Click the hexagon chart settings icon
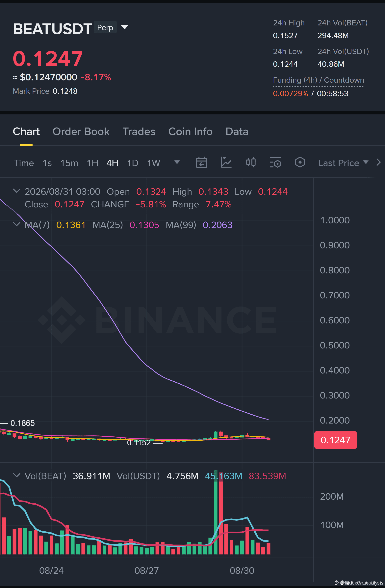Viewport: 385px width, 588px height. click(x=300, y=162)
